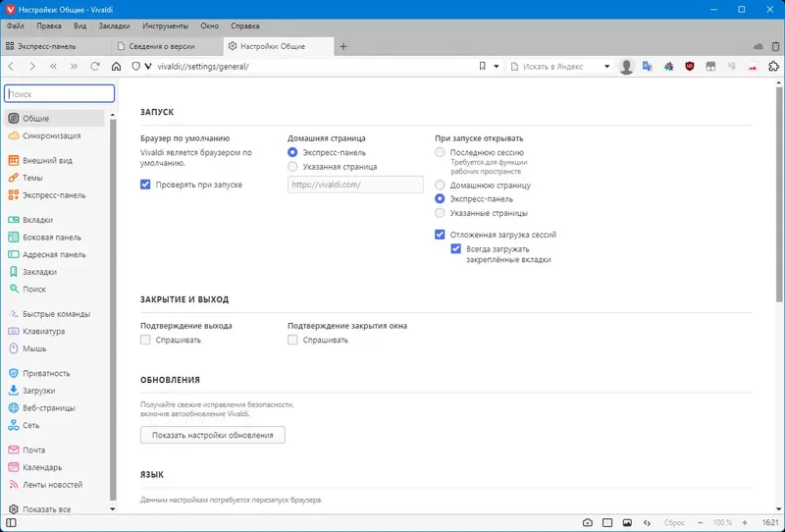Viewport: 785px width, 532px height.
Task: Select Последнюю сессию startup radio
Action: (440, 152)
